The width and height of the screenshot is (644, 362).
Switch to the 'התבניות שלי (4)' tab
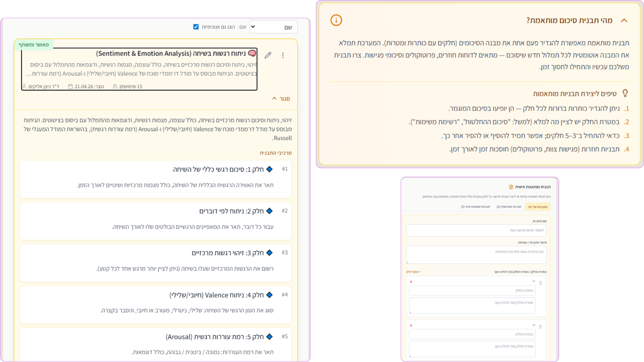[x=537, y=207]
